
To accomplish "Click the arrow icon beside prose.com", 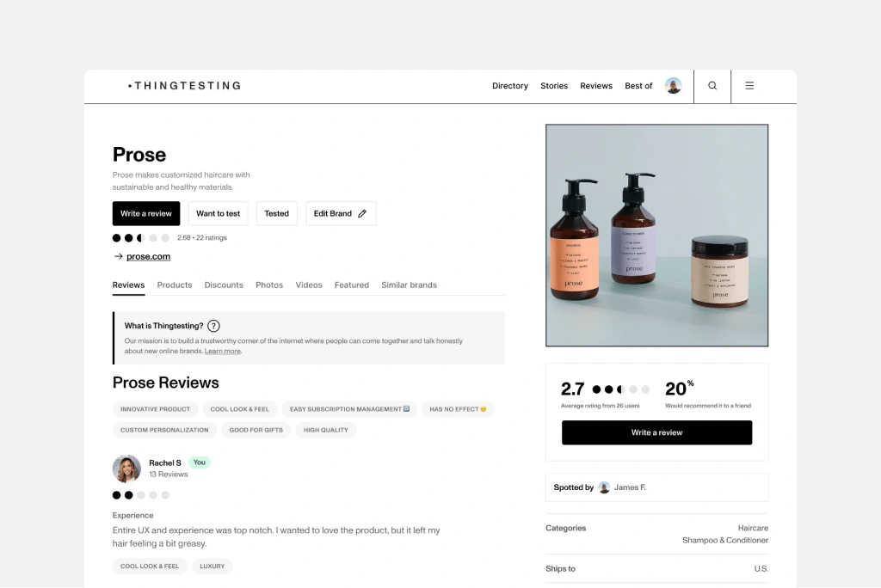I will click(x=118, y=256).
